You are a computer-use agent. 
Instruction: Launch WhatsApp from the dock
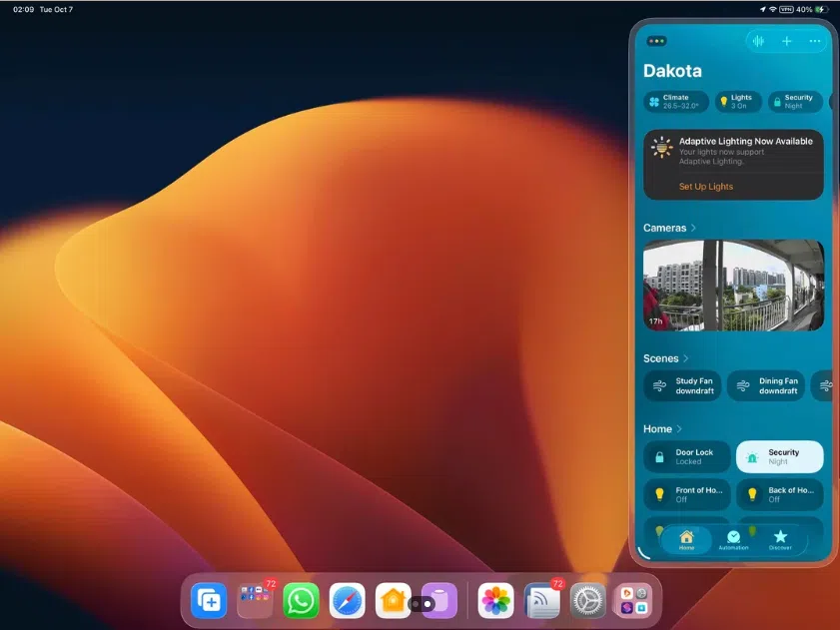[301, 600]
